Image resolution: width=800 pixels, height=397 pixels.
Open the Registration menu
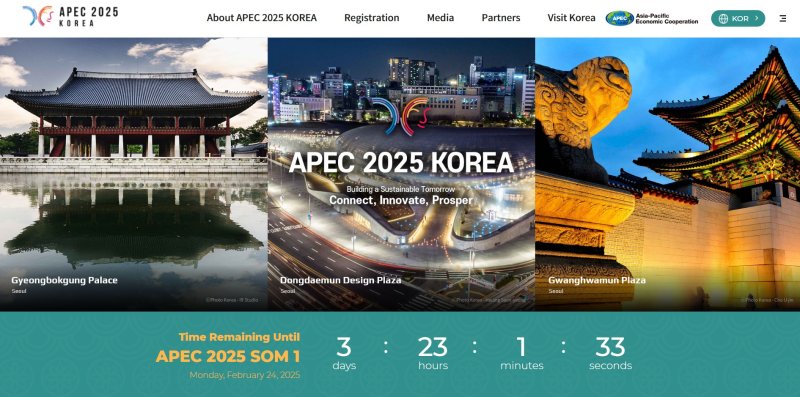click(x=371, y=18)
